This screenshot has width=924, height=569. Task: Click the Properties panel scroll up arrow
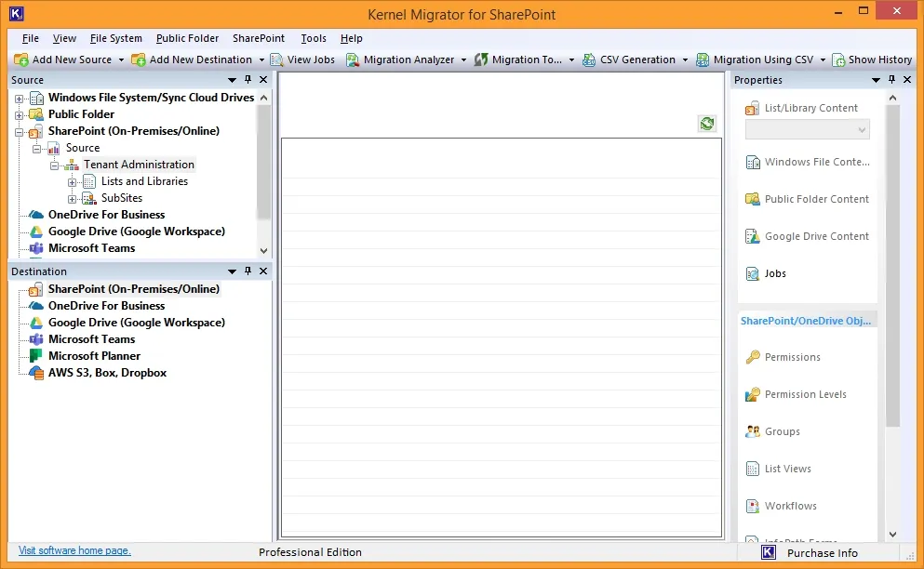coord(892,99)
